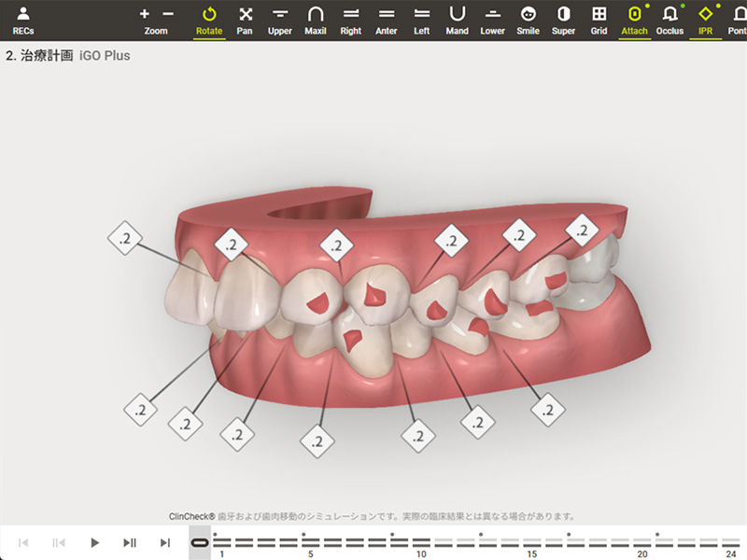Viewport: 747px width, 560px height.
Task: Toggle the IPR markers display
Action: click(x=705, y=20)
